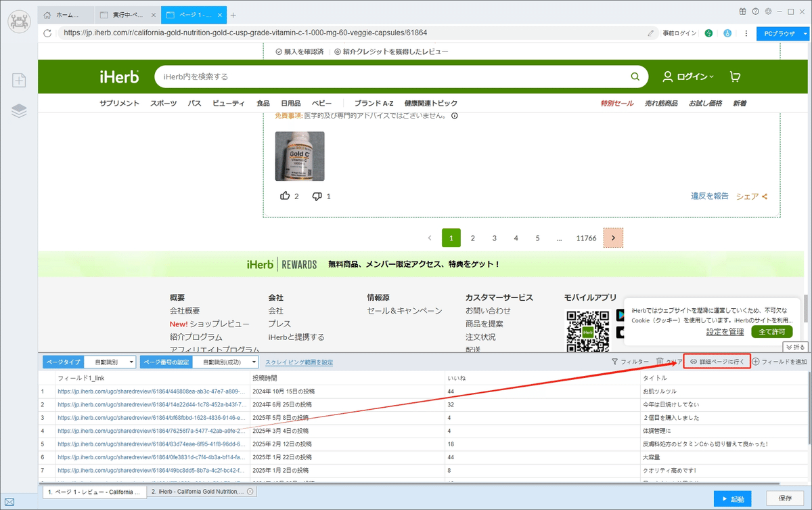
Task: Click the Gold C product thumbnail
Action: point(300,156)
